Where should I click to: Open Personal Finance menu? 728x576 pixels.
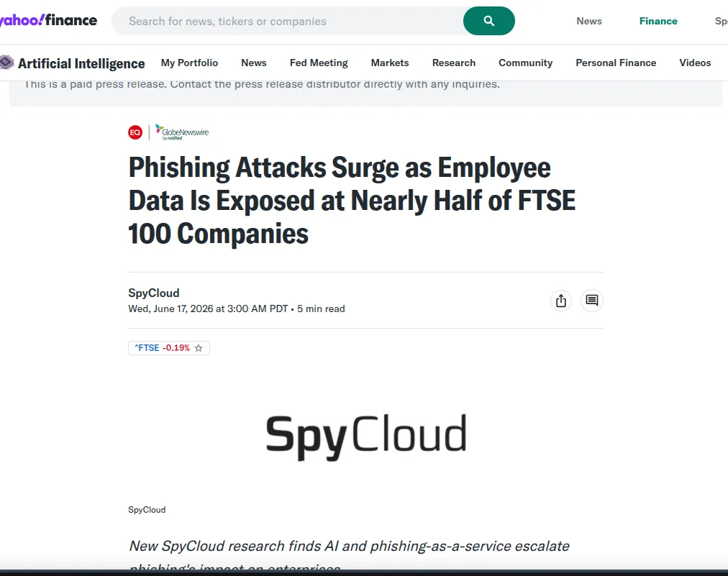click(x=616, y=63)
